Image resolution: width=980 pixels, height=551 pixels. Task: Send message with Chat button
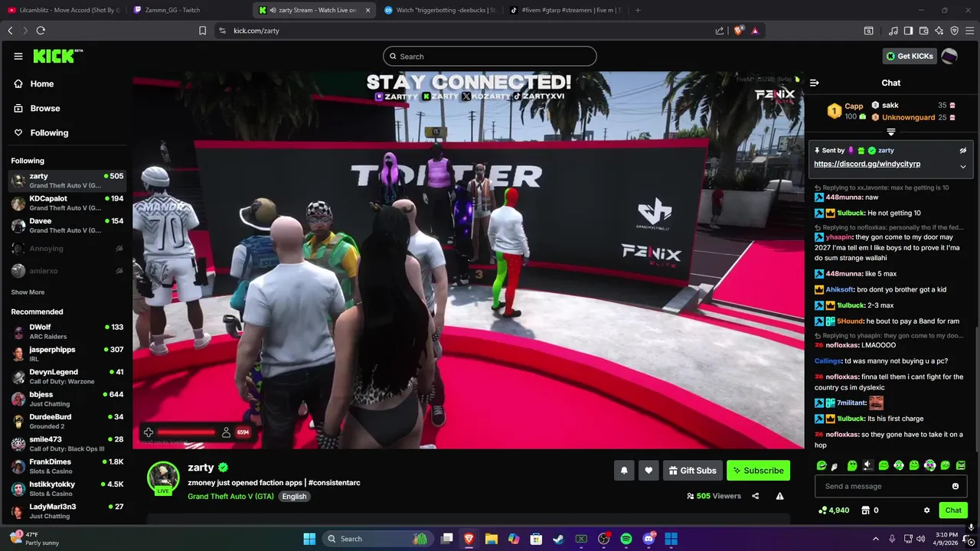click(953, 510)
